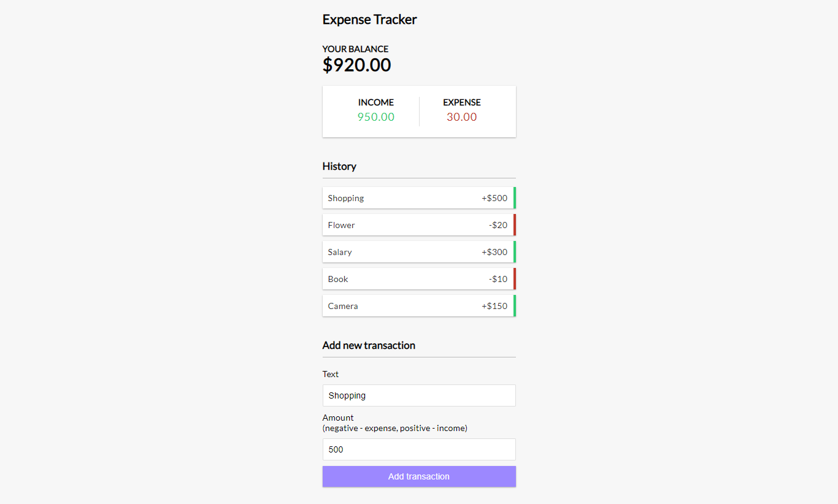Image resolution: width=838 pixels, height=504 pixels.
Task: Click the Add new transaction heading
Action: (369, 345)
